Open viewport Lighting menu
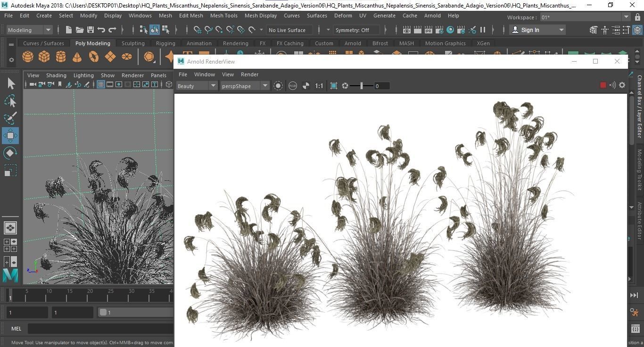644x347 pixels. [x=83, y=75]
